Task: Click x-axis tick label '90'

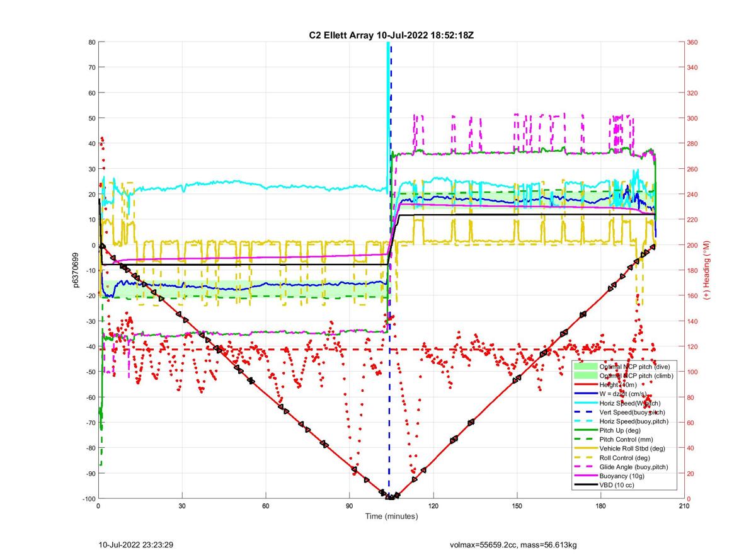Action: point(349,506)
